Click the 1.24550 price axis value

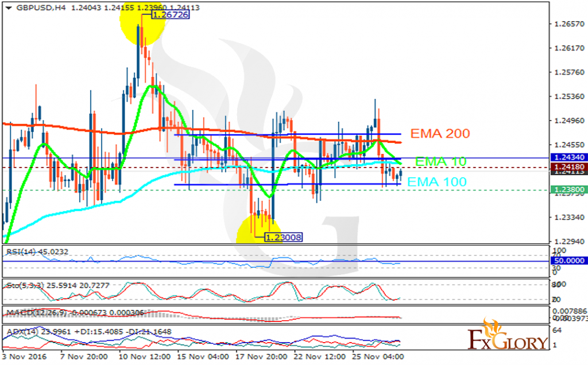tap(569, 145)
